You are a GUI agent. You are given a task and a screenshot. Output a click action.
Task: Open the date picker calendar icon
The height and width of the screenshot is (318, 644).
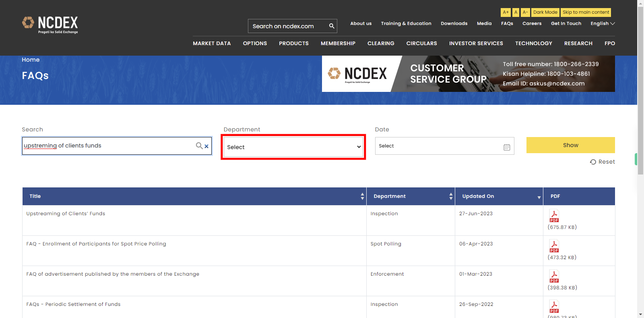click(x=507, y=147)
